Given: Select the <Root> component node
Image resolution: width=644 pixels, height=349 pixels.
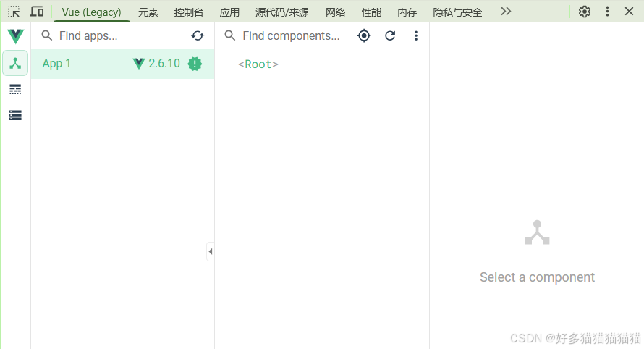Looking at the screenshot, I should pyautogui.click(x=258, y=64).
